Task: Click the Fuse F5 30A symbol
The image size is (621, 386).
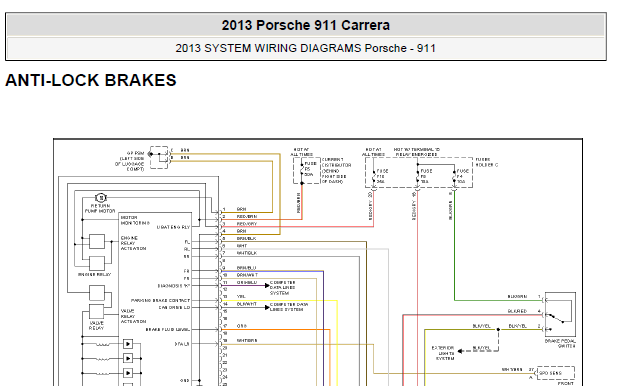Action: (x=302, y=170)
